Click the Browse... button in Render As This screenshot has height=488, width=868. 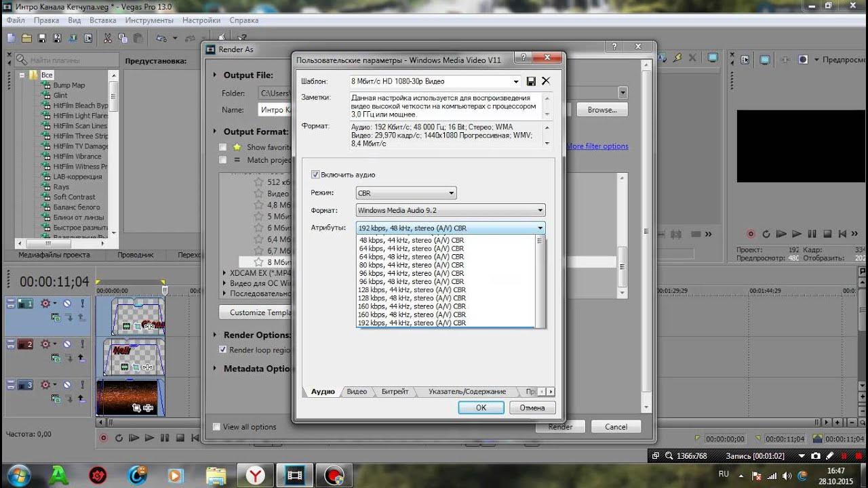click(x=602, y=110)
